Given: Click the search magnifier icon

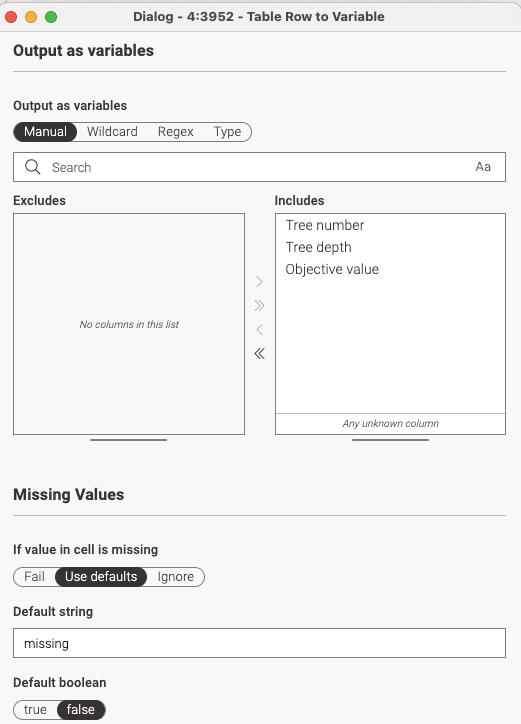Looking at the screenshot, I should click(33, 167).
